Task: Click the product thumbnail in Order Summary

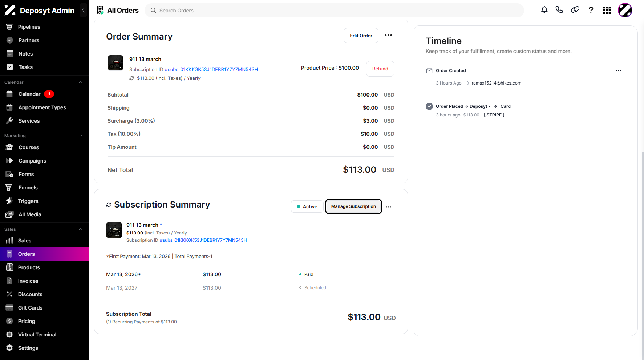Action: click(116, 63)
